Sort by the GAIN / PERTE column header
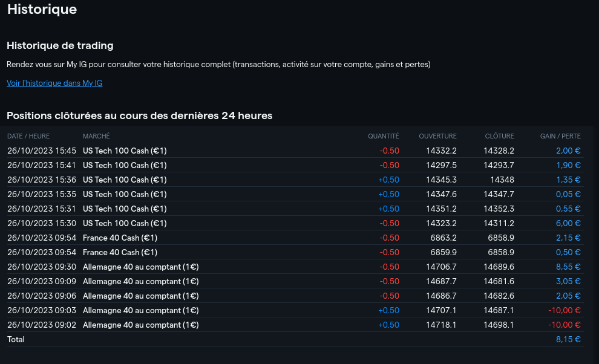The image size is (599, 364). [560, 136]
